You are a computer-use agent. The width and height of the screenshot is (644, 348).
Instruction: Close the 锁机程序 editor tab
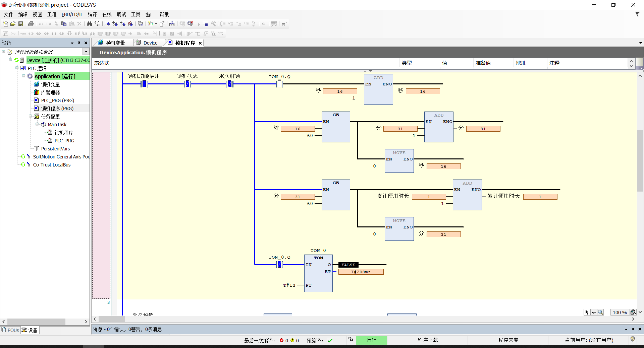click(x=200, y=43)
